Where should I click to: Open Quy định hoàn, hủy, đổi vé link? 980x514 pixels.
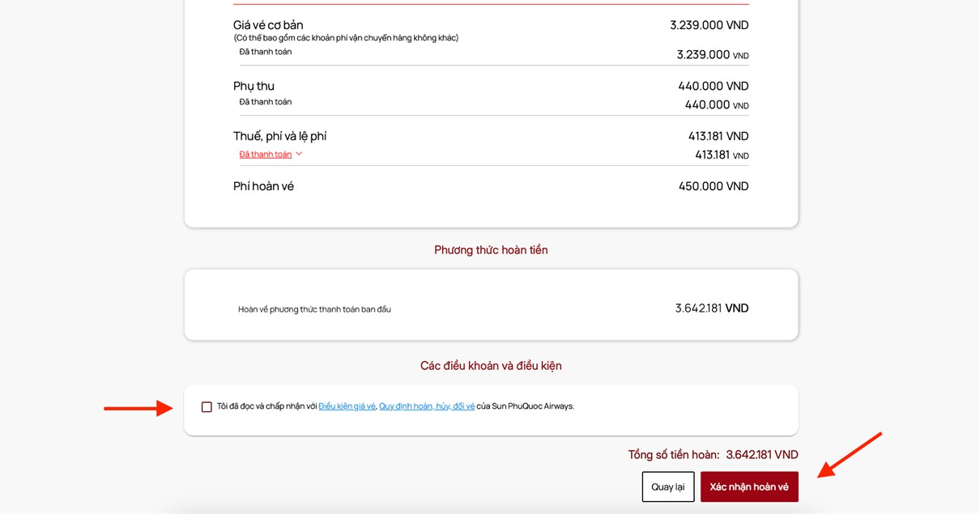[x=427, y=406]
